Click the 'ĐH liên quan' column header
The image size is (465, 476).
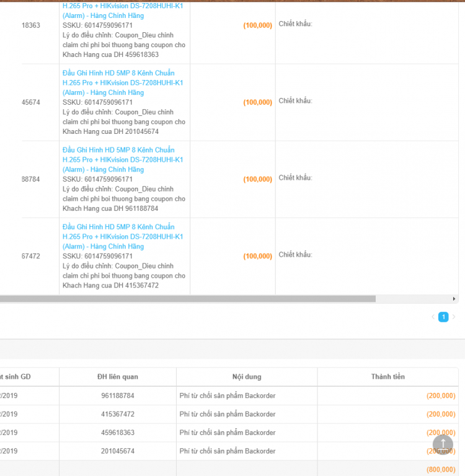point(118,377)
